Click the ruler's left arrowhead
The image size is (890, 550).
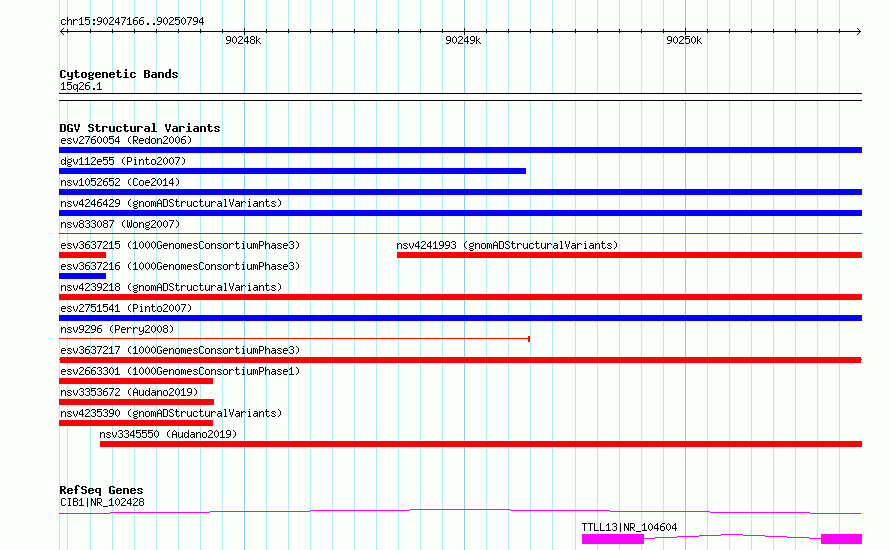pyautogui.click(x=63, y=32)
